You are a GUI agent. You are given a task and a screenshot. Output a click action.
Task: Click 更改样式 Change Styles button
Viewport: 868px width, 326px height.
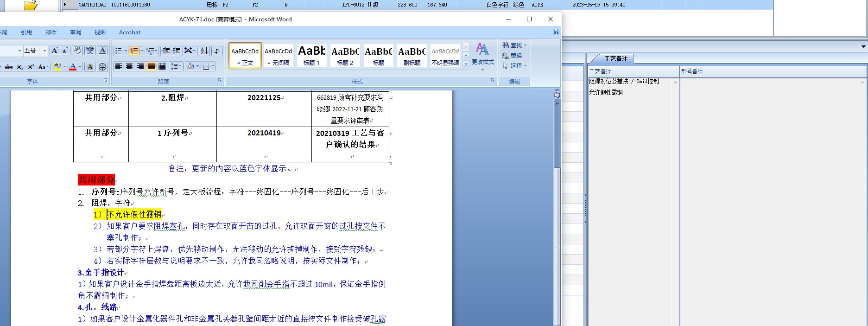[483, 56]
